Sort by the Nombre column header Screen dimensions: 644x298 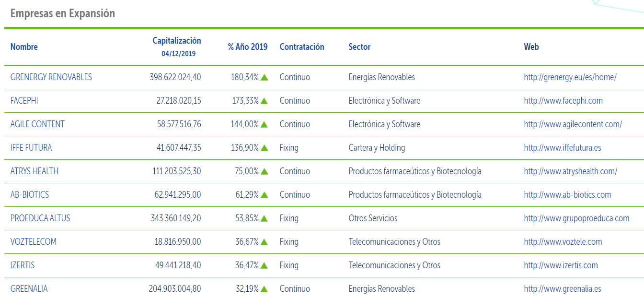click(x=24, y=47)
